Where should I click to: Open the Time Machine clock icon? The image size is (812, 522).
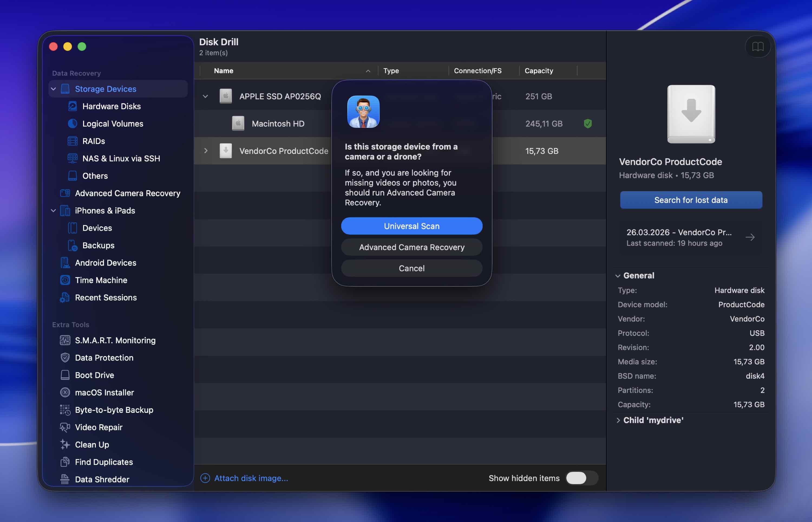pos(65,280)
